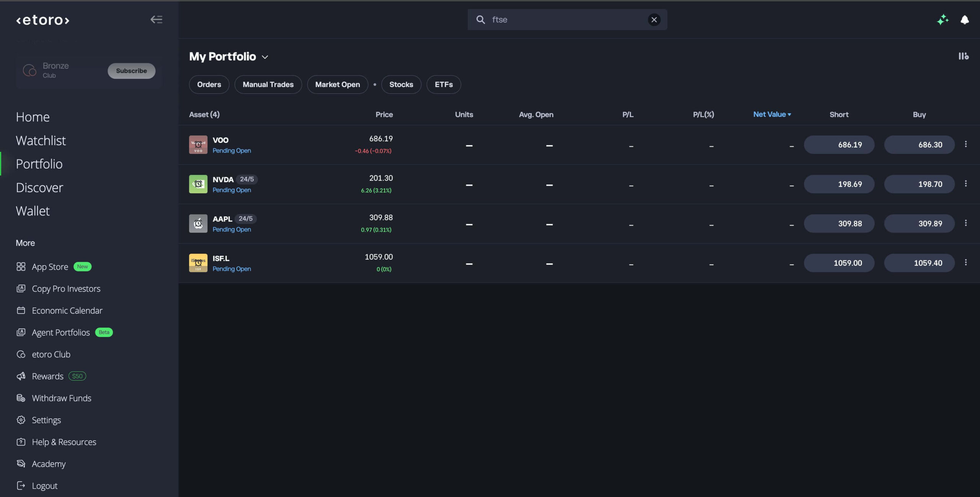Click the Economic Calendar icon

(x=21, y=310)
